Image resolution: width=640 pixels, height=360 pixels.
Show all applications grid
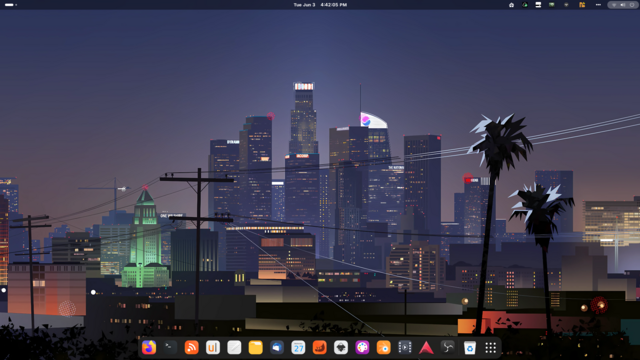pos(491,347)
